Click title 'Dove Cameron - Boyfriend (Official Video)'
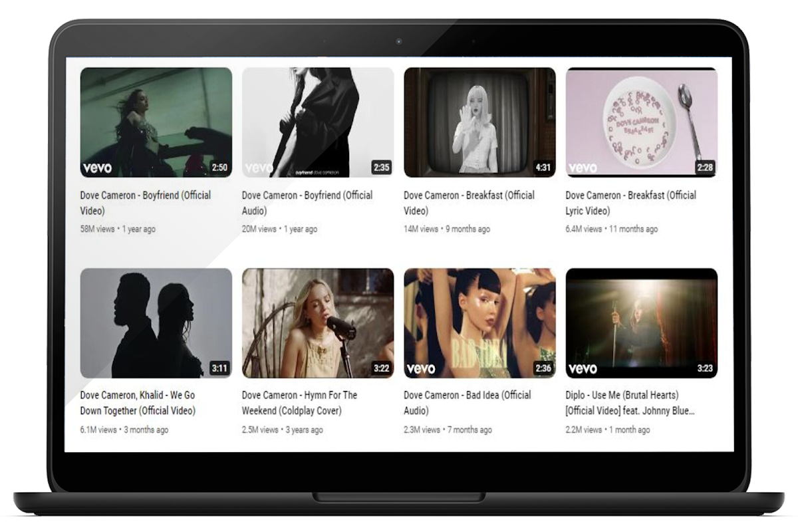This screenshot has width=798, height=532. 146,203
